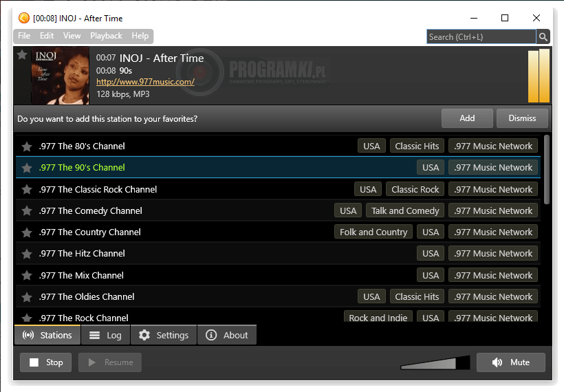This screenshot has width=564, height=392.
Task: Dismiss the favorites prompt
Action: (x=522, y=118)
